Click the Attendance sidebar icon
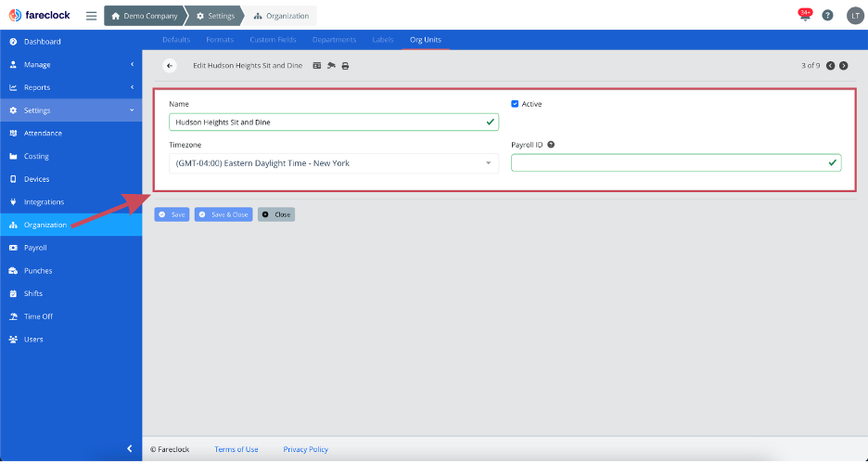 [13, 134]
